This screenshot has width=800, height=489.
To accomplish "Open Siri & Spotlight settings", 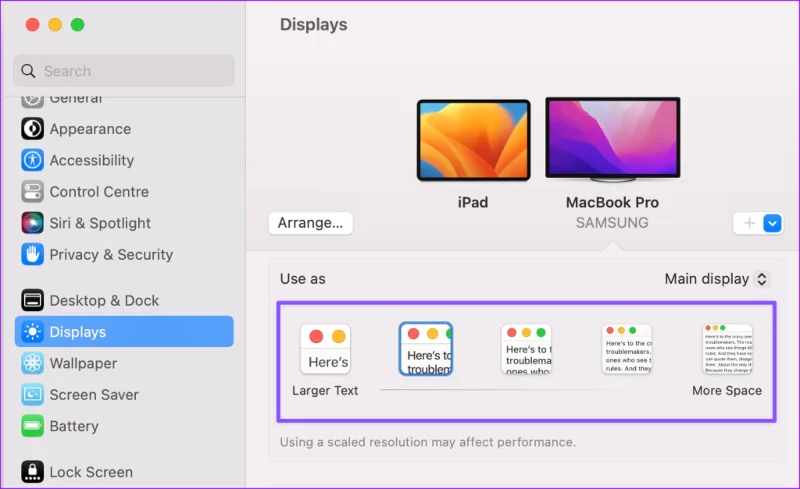I will pos(124,223).
